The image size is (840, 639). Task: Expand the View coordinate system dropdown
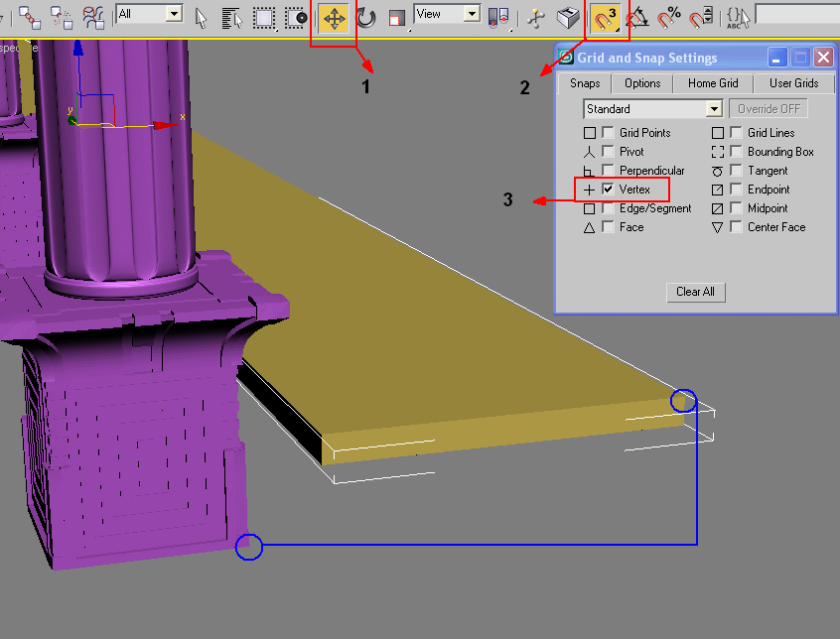click(471, 14)
